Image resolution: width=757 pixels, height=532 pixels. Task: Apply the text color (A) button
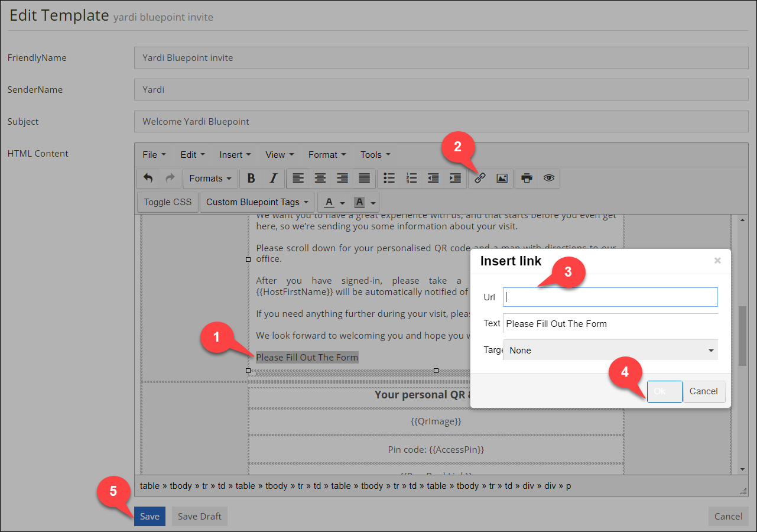(x=329, y=202)
